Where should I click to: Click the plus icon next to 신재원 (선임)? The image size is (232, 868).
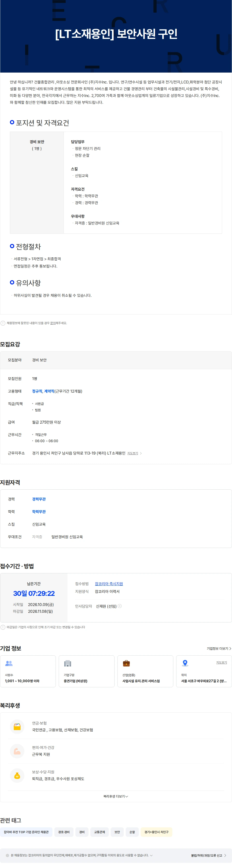(x=120, y=606)
